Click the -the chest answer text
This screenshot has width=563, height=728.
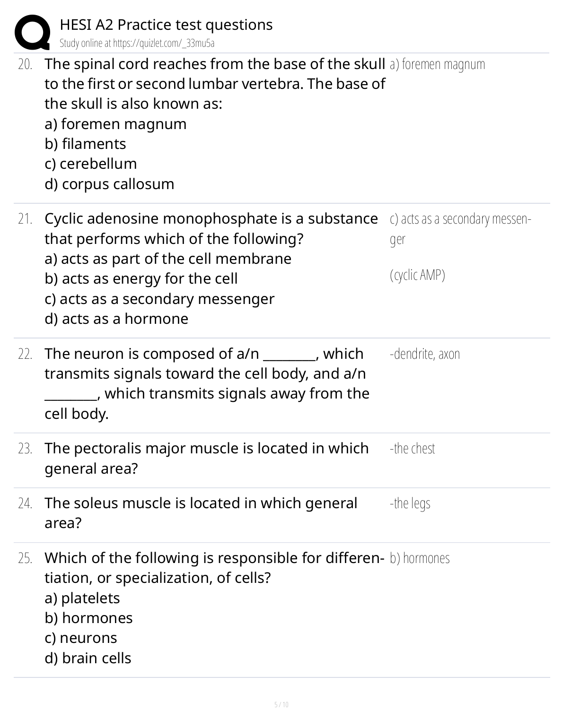tap(412, 448)
